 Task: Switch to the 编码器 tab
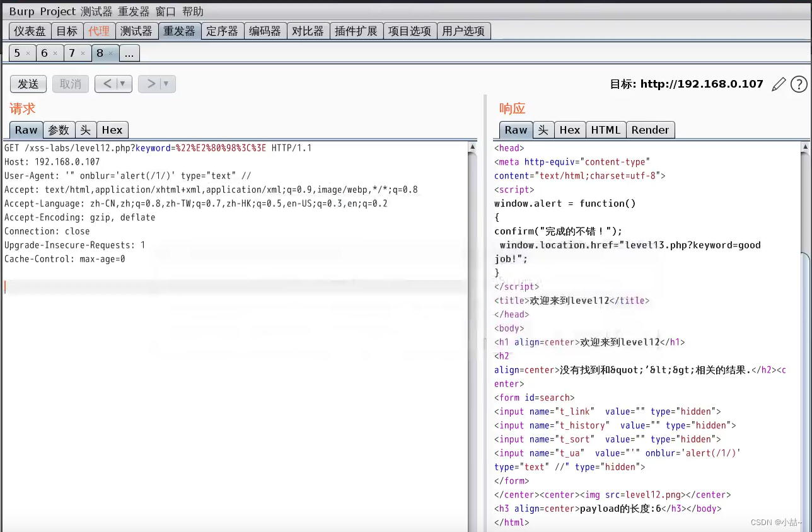coord(265,31)
